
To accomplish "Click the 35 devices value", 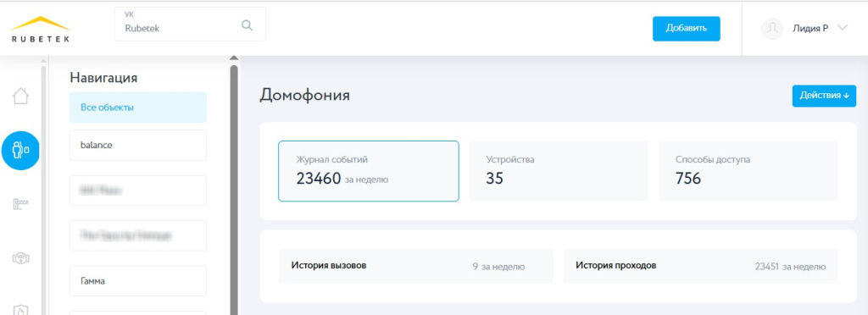I will (494, 179).
